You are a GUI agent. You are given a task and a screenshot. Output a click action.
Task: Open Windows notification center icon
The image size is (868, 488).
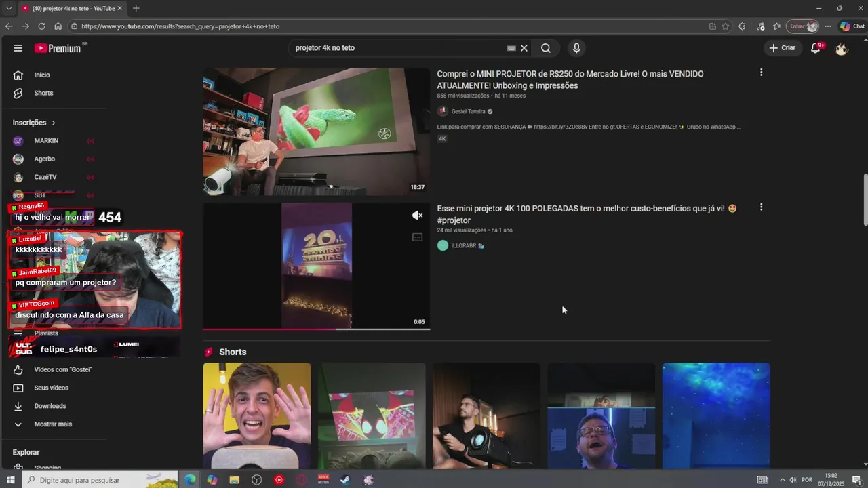coord(856,480)
